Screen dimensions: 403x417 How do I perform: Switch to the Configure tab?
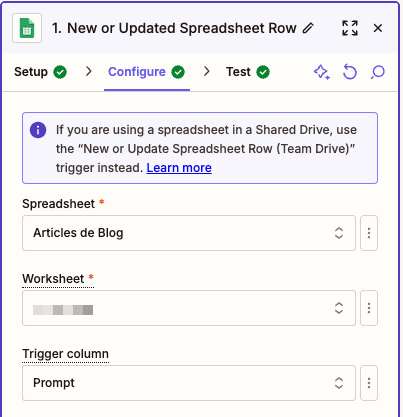[x=147, y=72]
